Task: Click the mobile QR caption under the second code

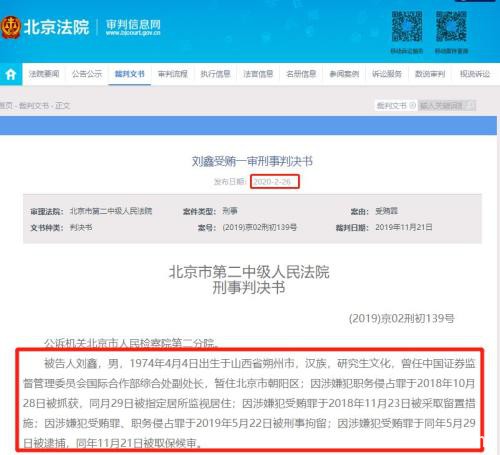Action: 451,51
